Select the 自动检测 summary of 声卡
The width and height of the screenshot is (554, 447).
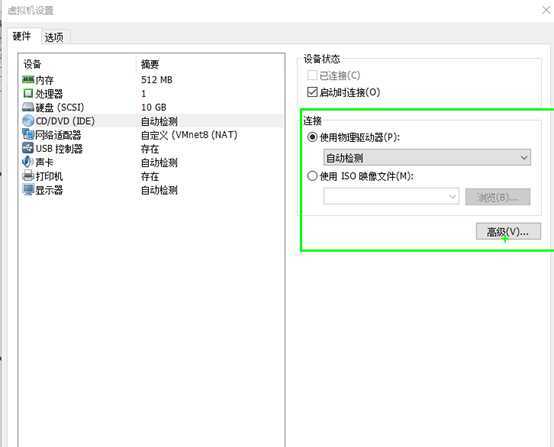tap(159, 163)
